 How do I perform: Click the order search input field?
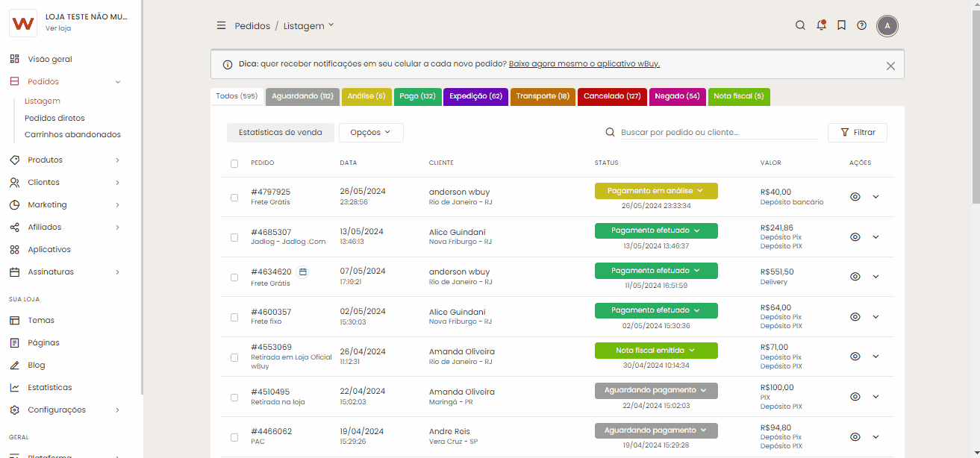coord(718,133)
